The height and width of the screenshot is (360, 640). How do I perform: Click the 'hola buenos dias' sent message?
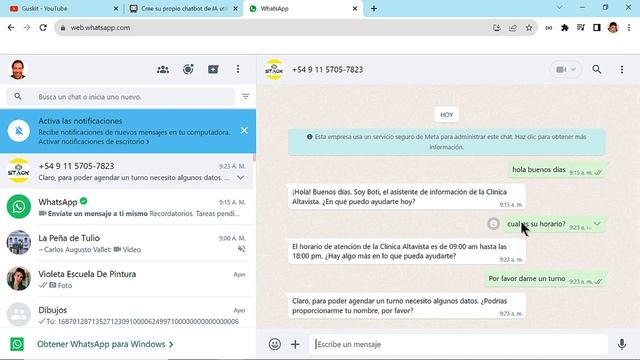click(x=557, y=170)
